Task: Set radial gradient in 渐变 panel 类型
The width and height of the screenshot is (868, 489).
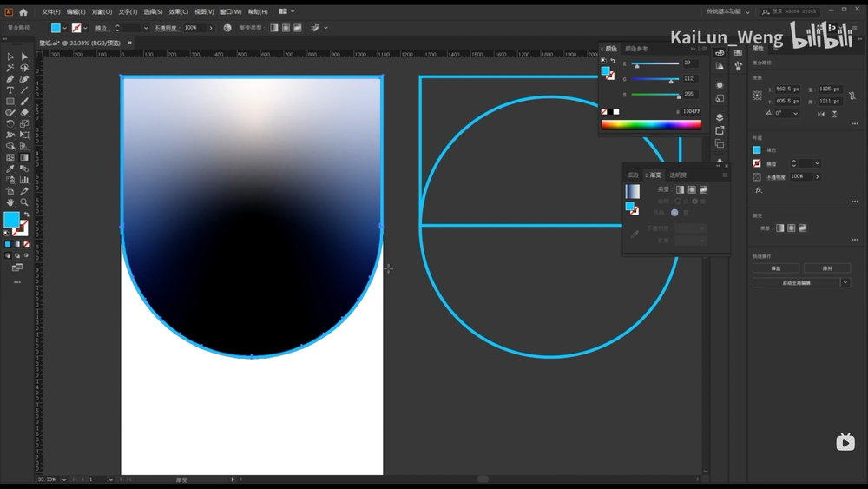Action: point(692,189)
